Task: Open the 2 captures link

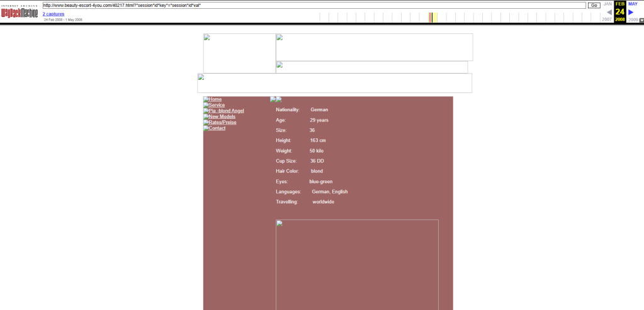Action: pos(54,14)
